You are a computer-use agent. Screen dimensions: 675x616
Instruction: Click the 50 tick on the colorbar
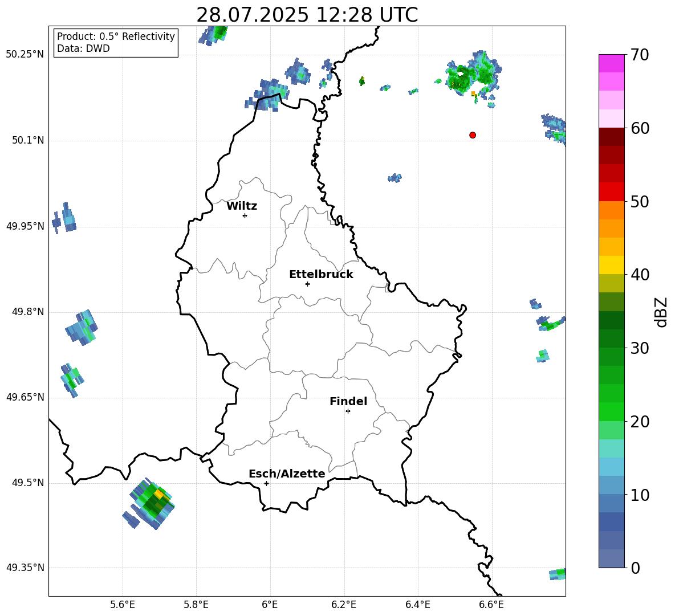point(640,201)
